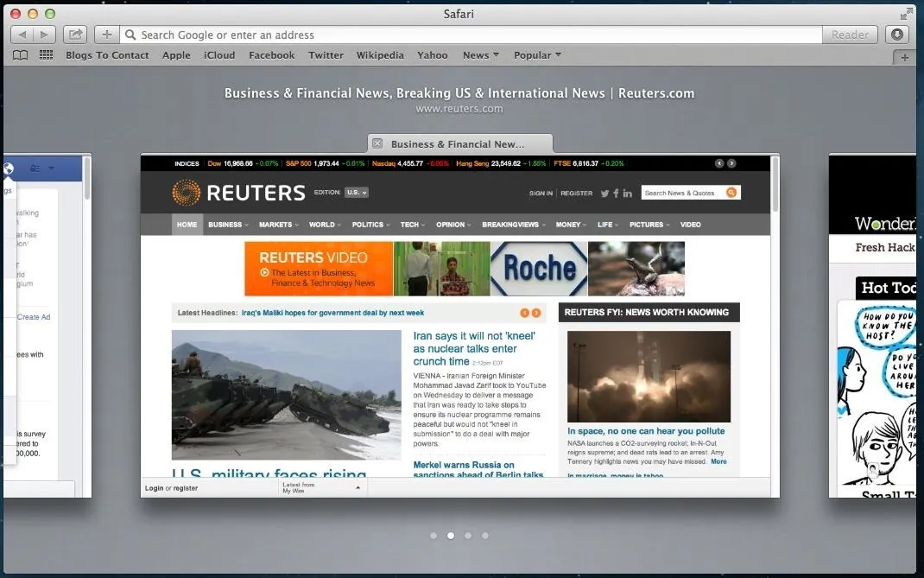The width and height of the screenshot is (924, 578).
Task: Open the Breakingviews menu item
Action: (513, 225)
